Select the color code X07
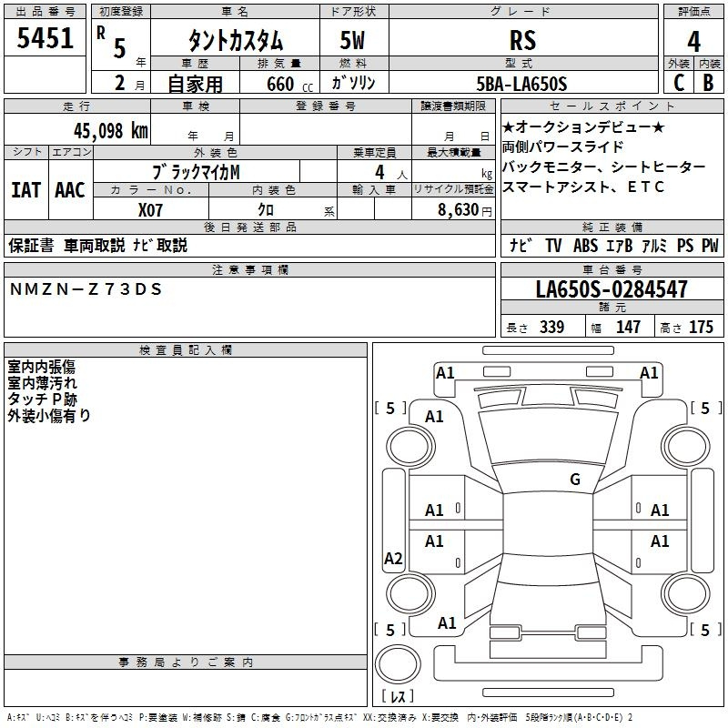Screen dimensions: 728x728 coord(151,209)
